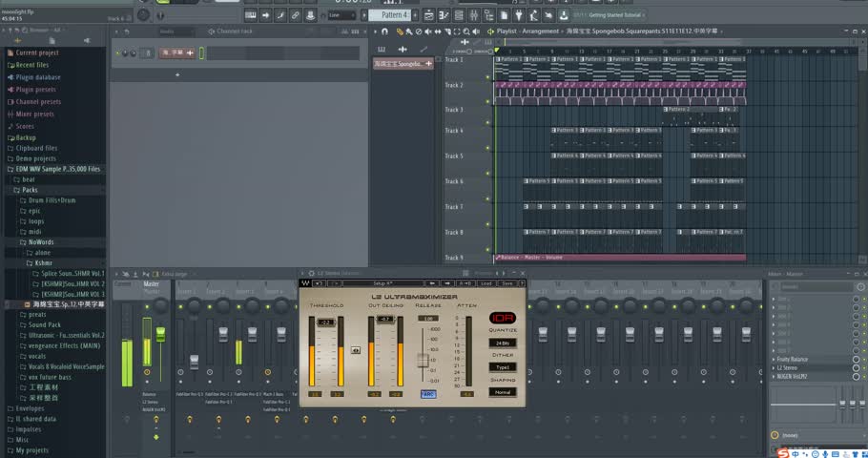Click the Save button in the L2 plugin
This screenshot has width=868, height=458.
(x=507, y=283)
